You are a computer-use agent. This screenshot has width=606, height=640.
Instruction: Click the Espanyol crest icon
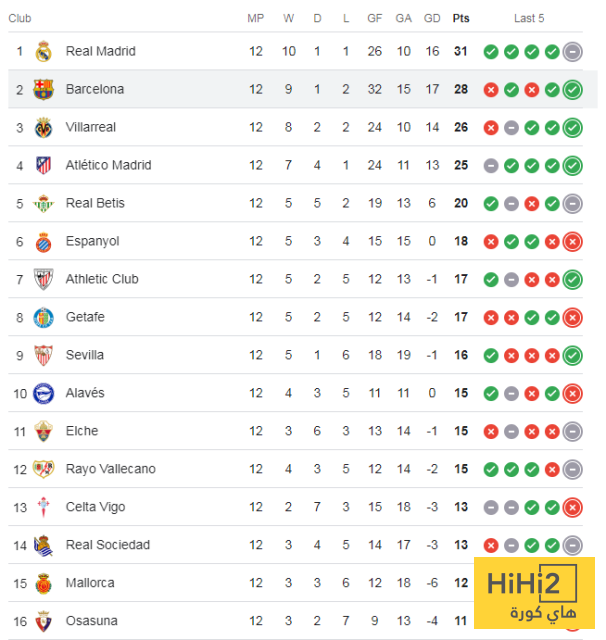(x=43, y=241)
